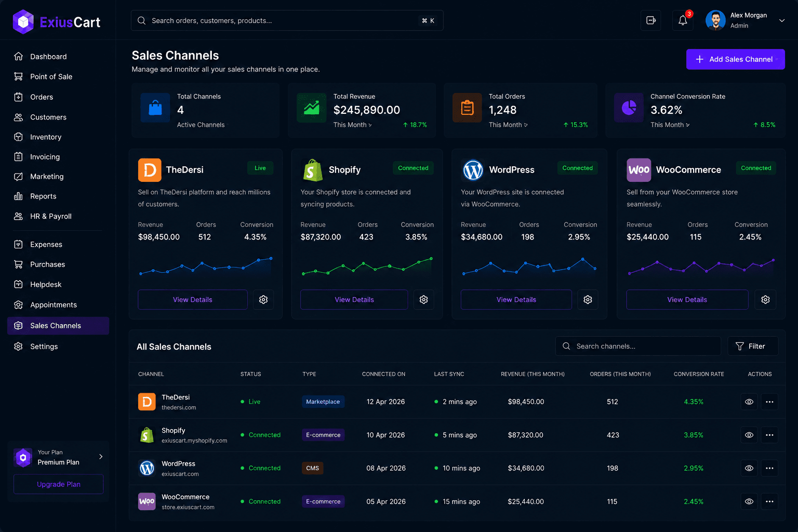
Task: View TheDersi row with eye icon
Action: click(x=749, y=402)
